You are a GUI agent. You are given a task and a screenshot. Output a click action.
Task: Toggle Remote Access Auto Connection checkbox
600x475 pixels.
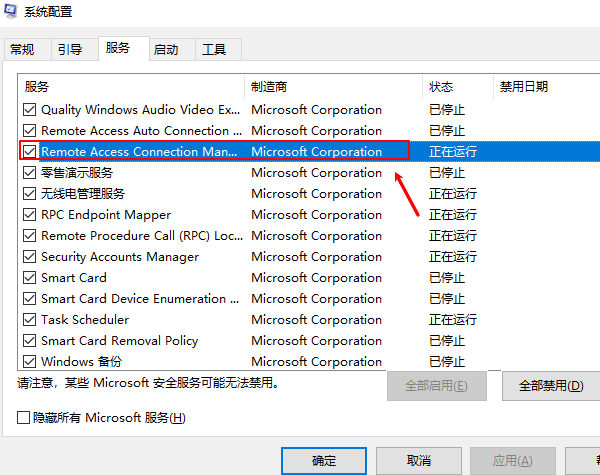coord(30,131)
